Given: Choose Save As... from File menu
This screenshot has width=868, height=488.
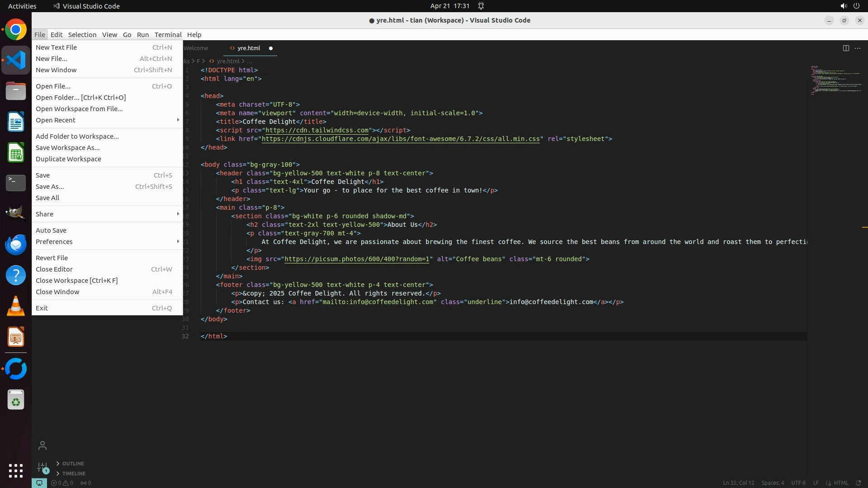Looking at the screenshot, I should (50, 187).
